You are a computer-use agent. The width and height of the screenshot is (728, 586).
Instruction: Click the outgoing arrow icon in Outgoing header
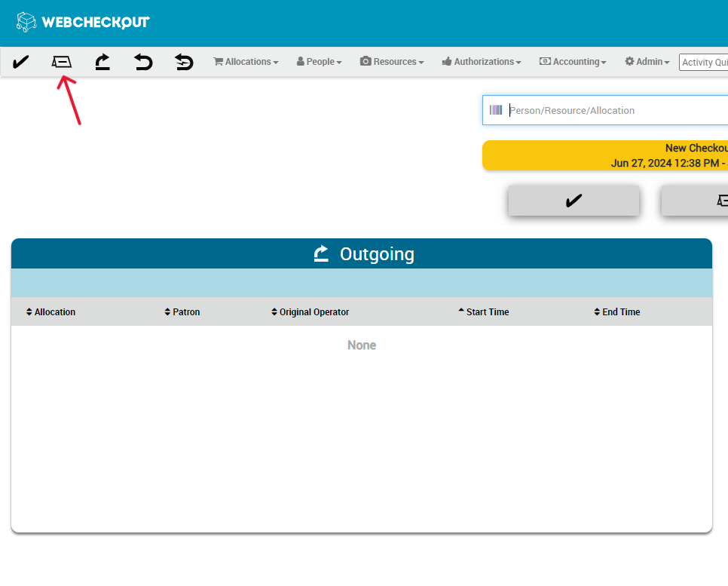tap(321, 253)
